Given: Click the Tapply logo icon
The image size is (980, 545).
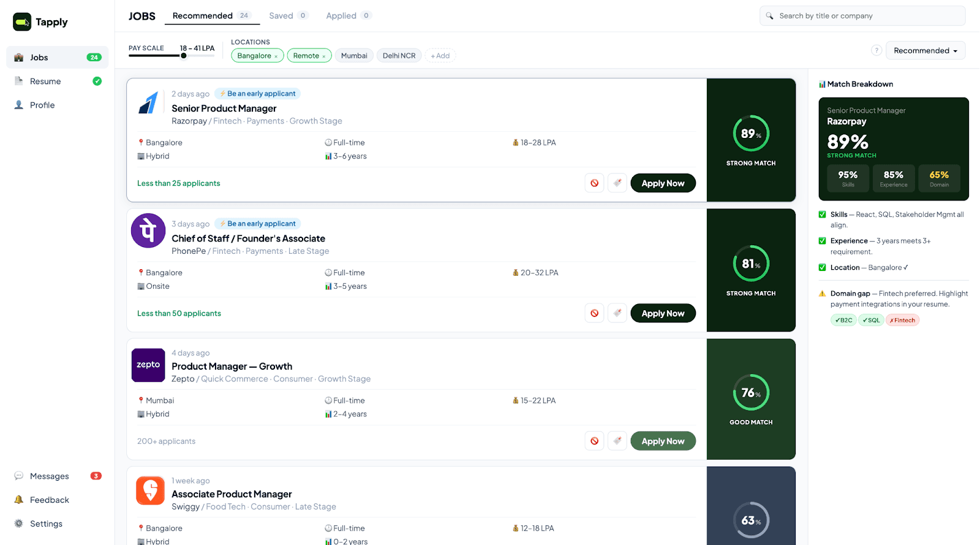Looking at the screenshot, I should 22,22.
